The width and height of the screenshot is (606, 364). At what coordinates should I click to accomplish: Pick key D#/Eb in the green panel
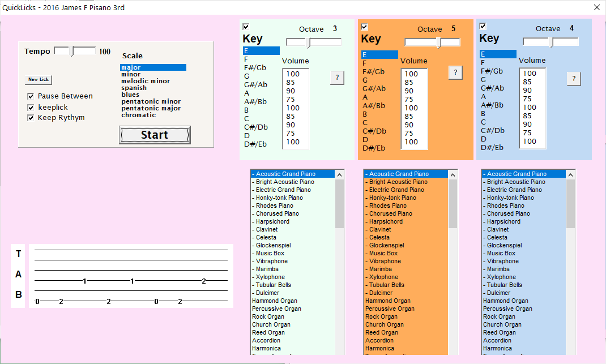coord(261,144)
